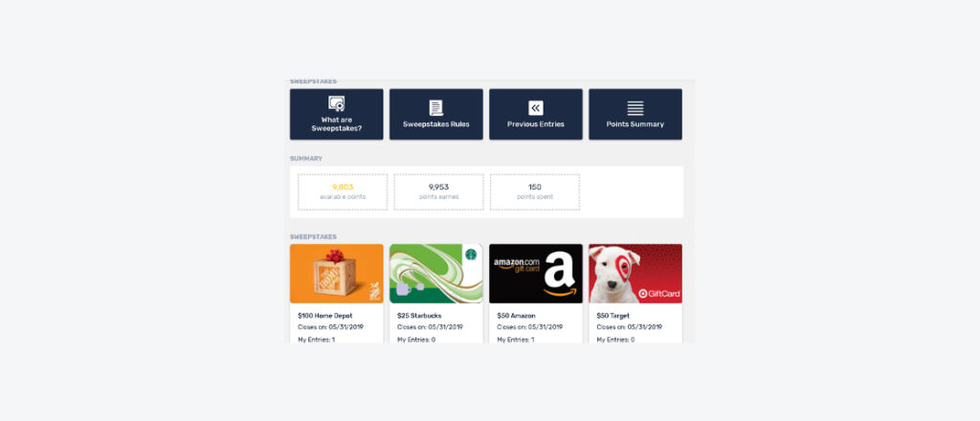This screenshot has height=421, width=980.
Task: Click the 150 points spent box
Action: [x=534, y=191]
